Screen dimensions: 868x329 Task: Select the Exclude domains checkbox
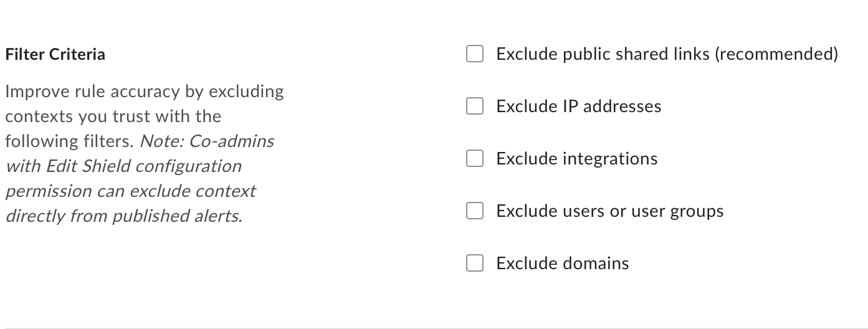(x=475, y=264)
